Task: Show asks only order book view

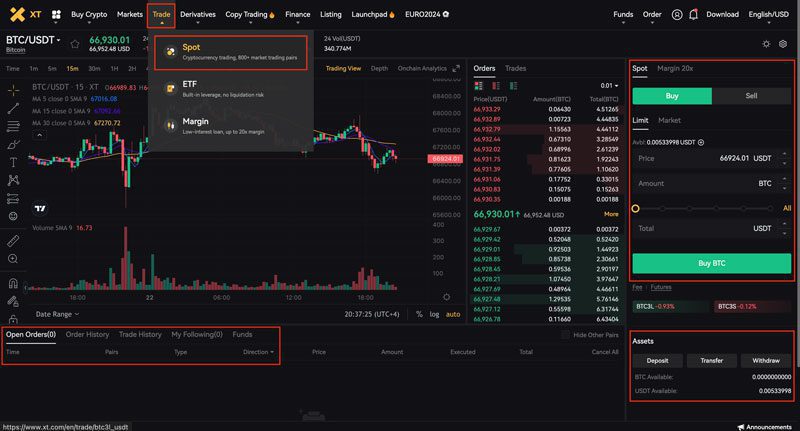Action: coord(496,86)
